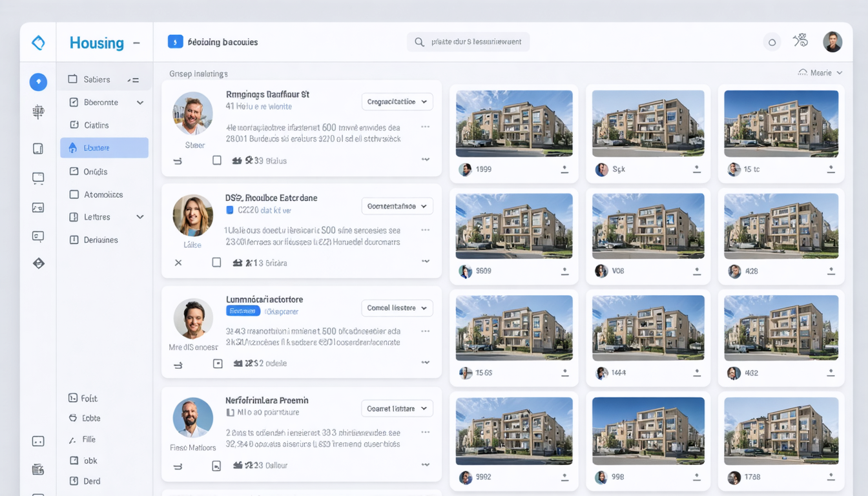Image resolution: width=868 pixels, height=496 pixels.
Task: Click the download icon on the '15 tc' card
Action: click(831, 169)
